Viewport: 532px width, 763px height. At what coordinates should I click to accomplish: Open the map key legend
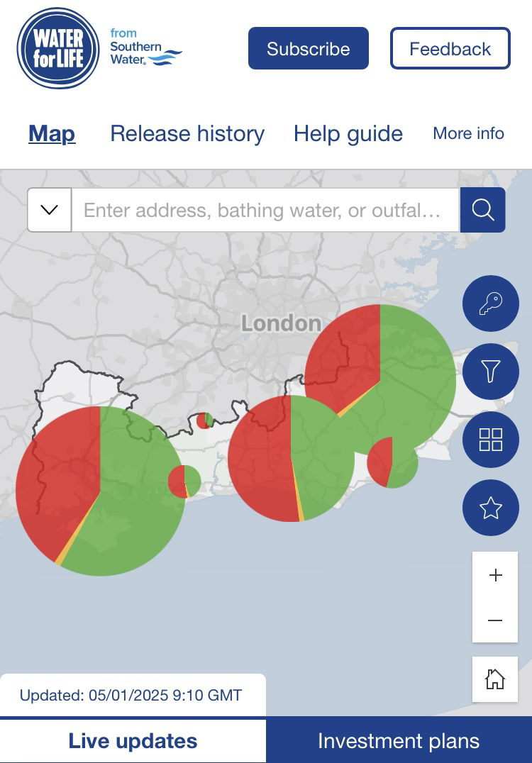point(491,304)
